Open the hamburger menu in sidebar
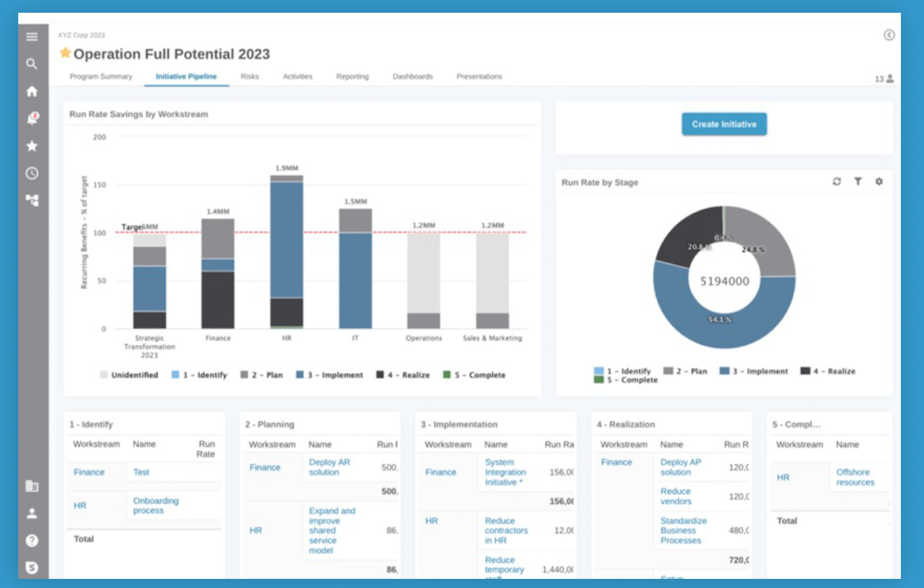Screen dimensions: 924x588 click(x=32, y=36)
